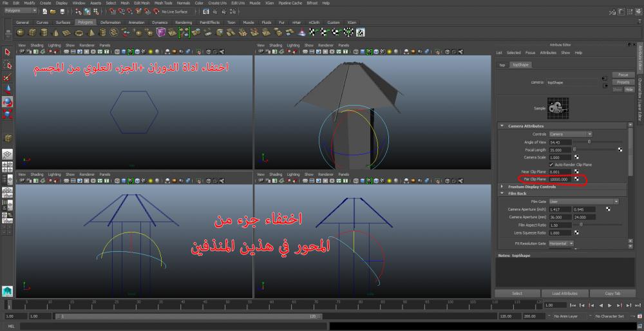This screenshot has height=331, width=644.
Task: Activate the Rotate tool in the toolbox
Action: (x=7, y=102)
